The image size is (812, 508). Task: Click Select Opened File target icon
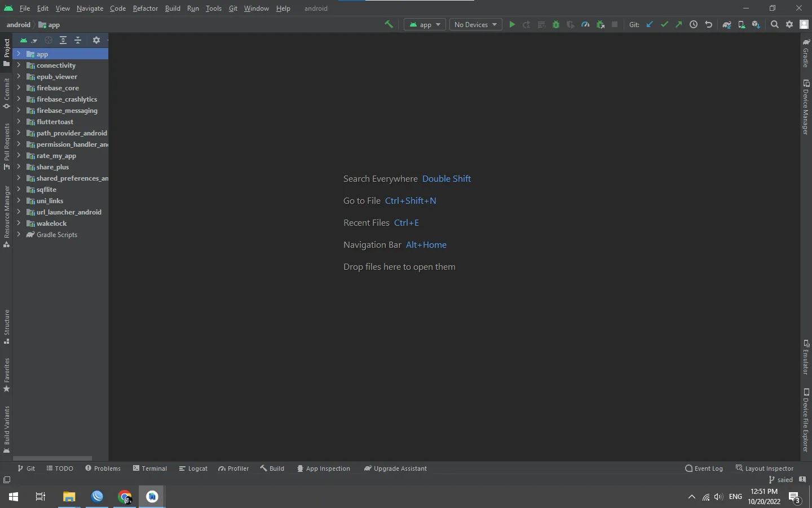[48, 40]
